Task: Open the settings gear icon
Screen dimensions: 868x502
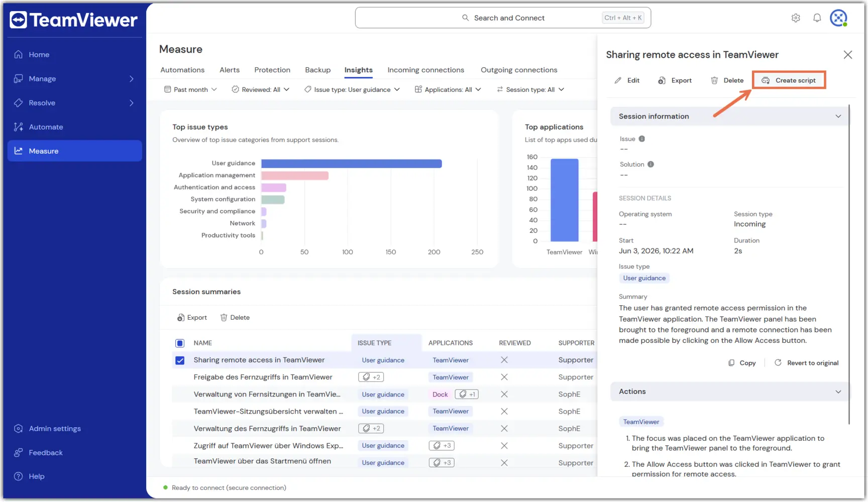Action: click(x=796, y=18)
